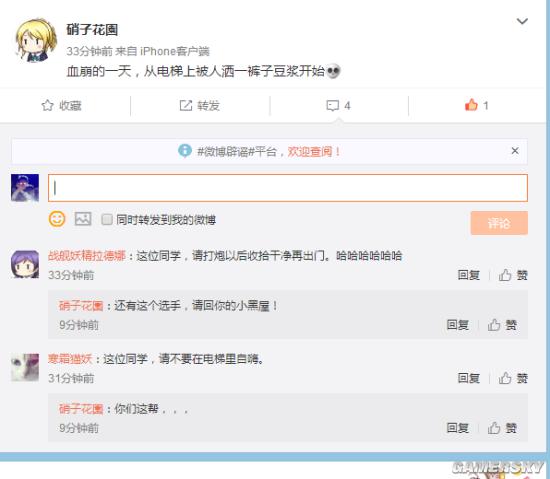Open the iPhone客户端 source link

point(175,51)
